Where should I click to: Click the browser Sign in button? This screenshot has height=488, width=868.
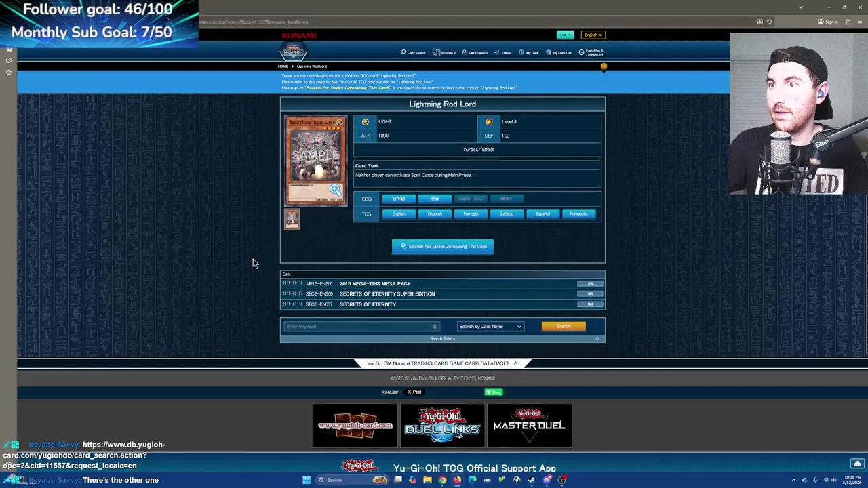tap(828, 22)
